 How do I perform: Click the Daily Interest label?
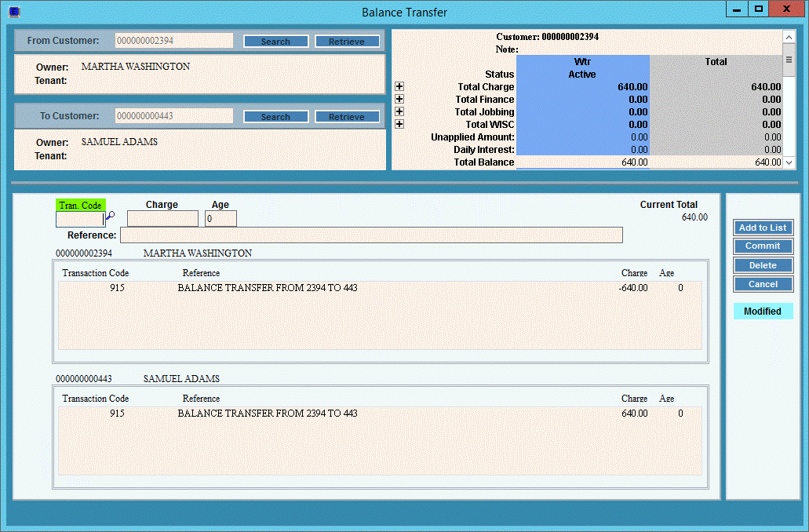pyautogui.click(x=484, y=150)
